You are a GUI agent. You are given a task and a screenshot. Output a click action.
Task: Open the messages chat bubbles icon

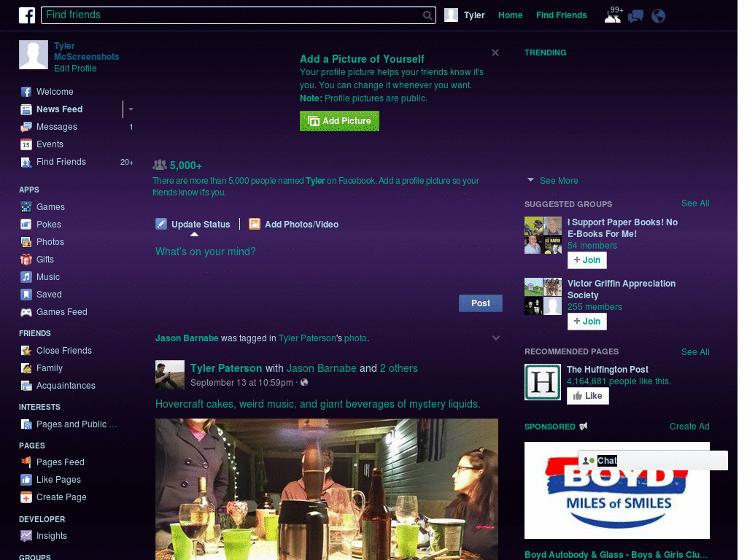click(x=635, y=16)
